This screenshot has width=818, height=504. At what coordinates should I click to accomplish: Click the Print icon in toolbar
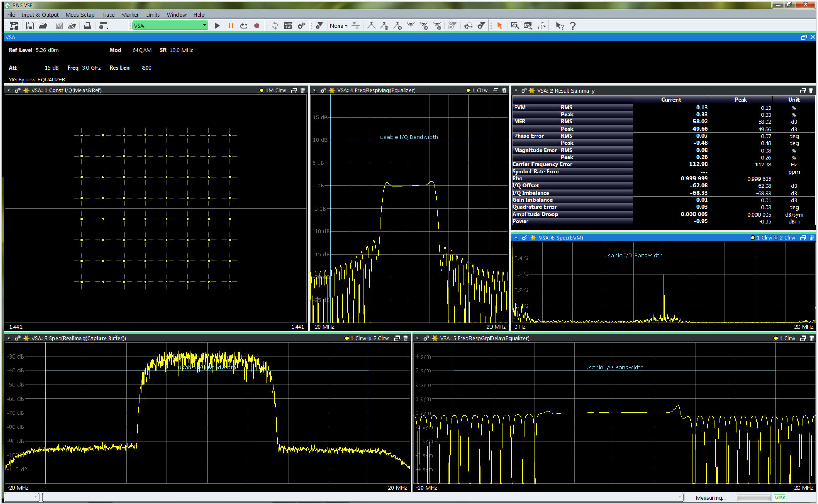point(88,26)
